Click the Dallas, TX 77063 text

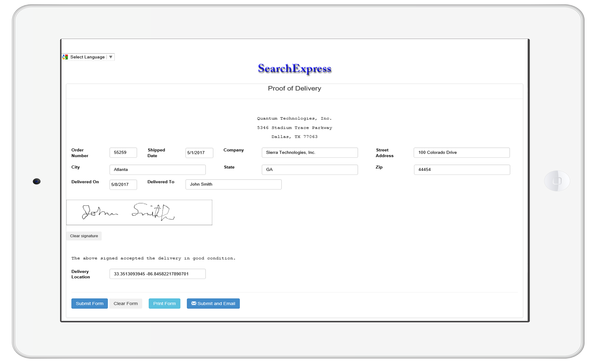294,137
